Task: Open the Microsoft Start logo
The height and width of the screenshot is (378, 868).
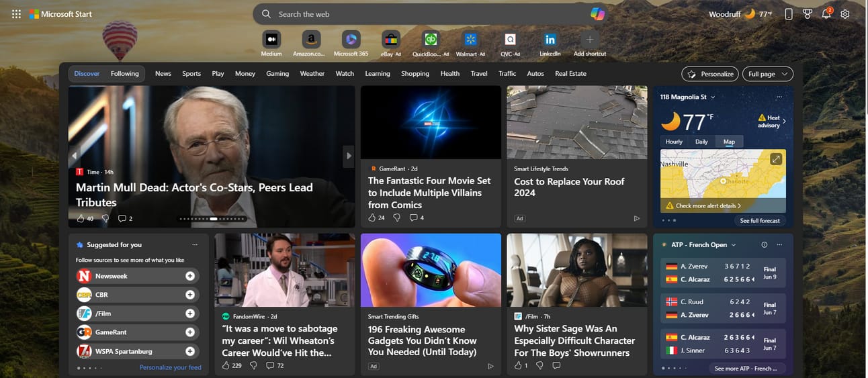Action: point(60,14)
